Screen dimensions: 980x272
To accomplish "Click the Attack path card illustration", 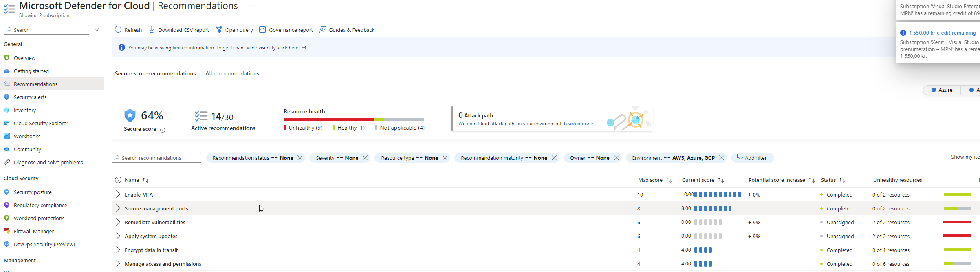I will 629,119.
